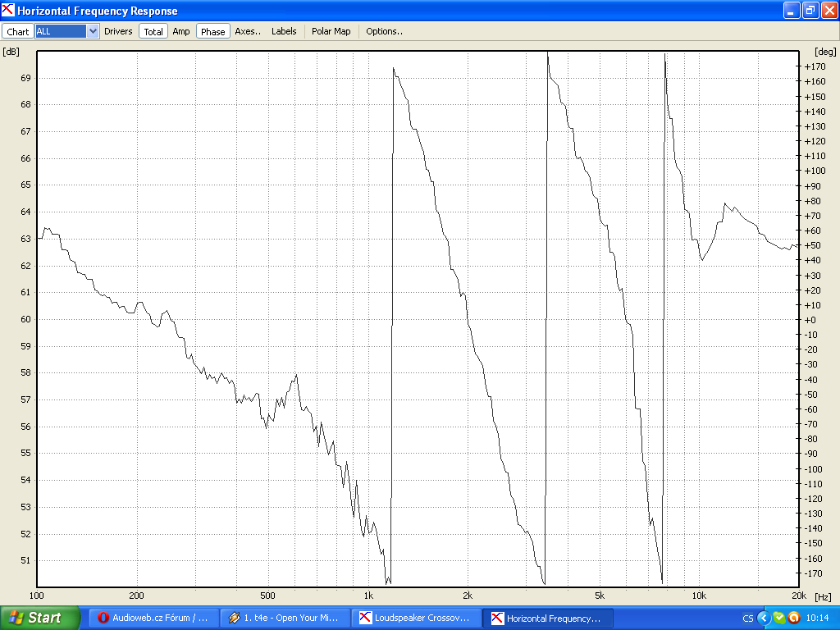
Task: Minimize the Horizontal Frequency Response window
Action: [792, 10]
